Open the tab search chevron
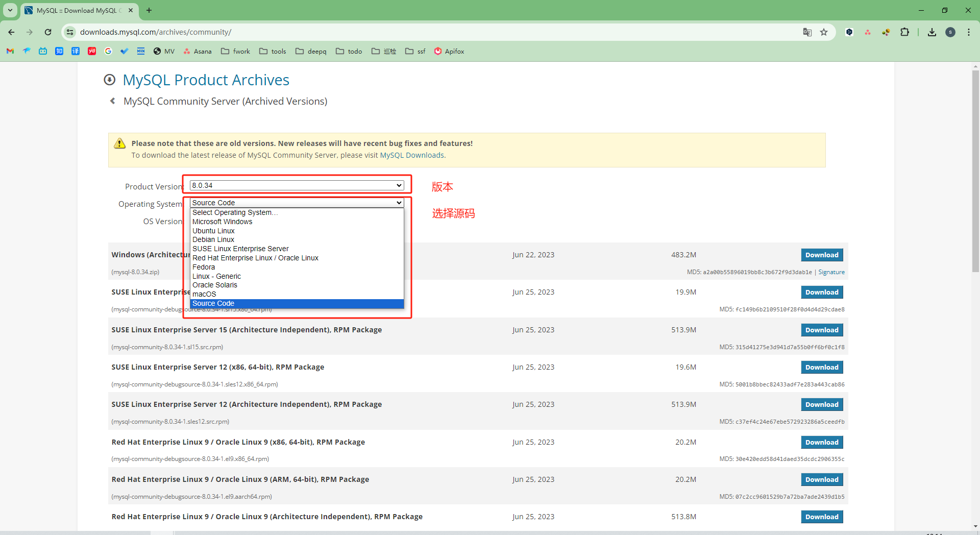Viewport: 980px width, 535px height. pos(10,10)
